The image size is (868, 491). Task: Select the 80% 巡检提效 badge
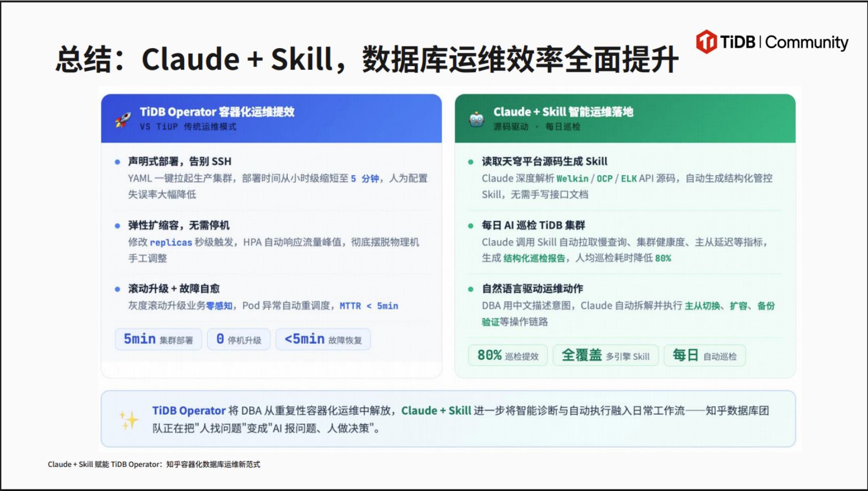click(508, 355)
